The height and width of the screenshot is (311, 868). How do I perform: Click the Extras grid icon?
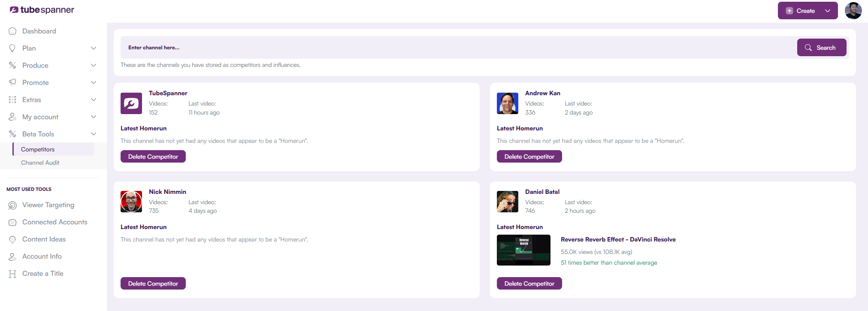coord(12,100)
